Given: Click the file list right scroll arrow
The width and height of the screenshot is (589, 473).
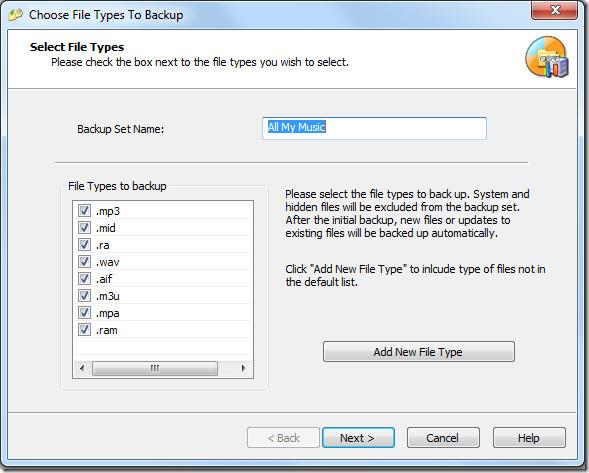Looking at the screenshot, I should [243, 368].
